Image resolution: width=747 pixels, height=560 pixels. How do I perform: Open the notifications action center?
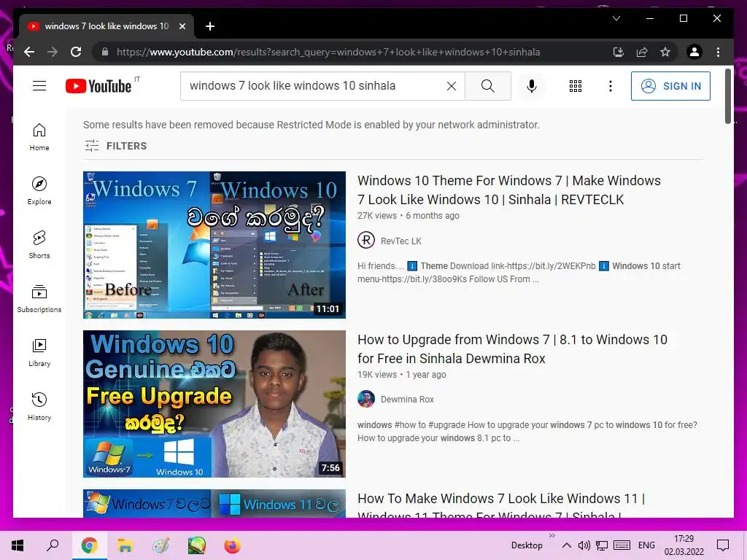[723, 545]
